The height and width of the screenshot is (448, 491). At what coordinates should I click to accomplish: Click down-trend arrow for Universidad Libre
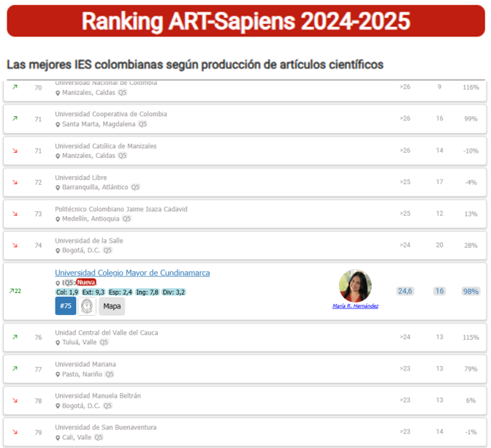click(15, 182)
